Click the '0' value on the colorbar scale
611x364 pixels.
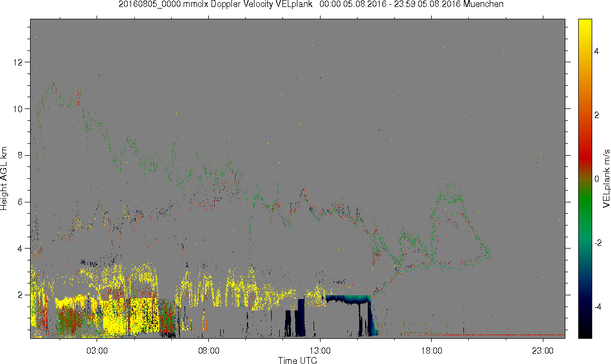(x=597, y=179)
